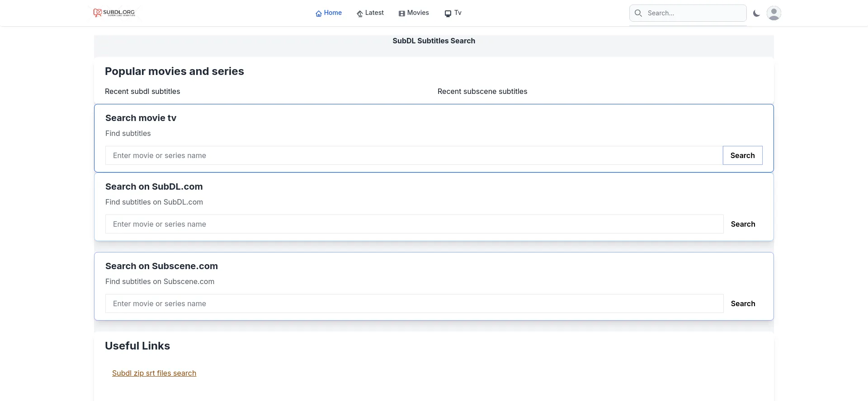Open the Movies menu item

[414, 13]
